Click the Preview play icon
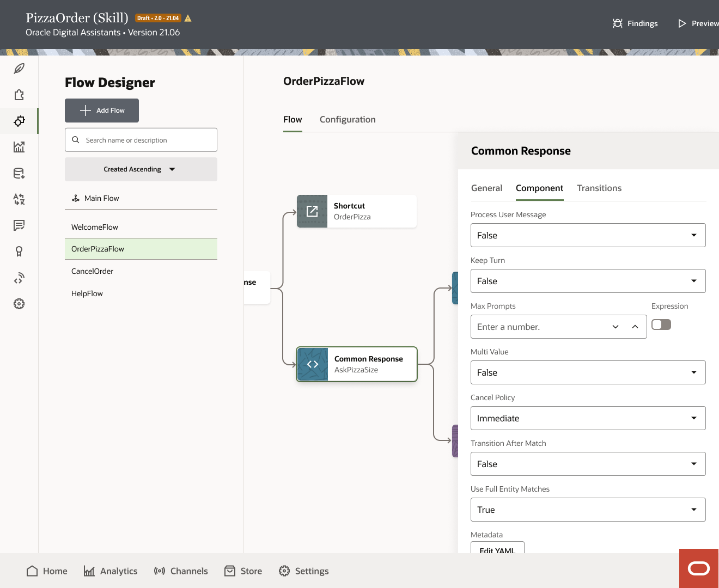Screen dimensions: 719x588 [x=682, y=23]
